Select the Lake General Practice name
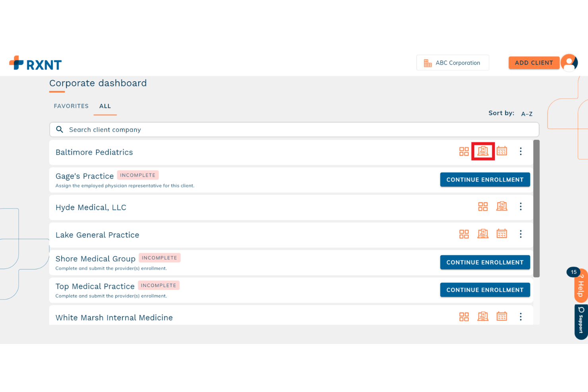This screenshot has width=588, height=392. pos(97,235)
